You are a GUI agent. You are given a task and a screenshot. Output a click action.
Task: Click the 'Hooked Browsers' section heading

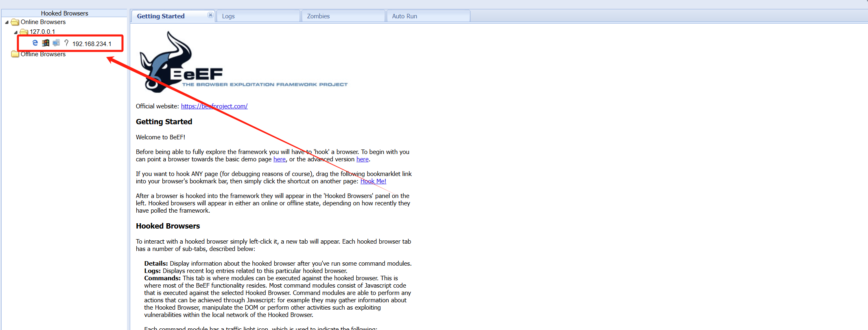pos(168,226)
